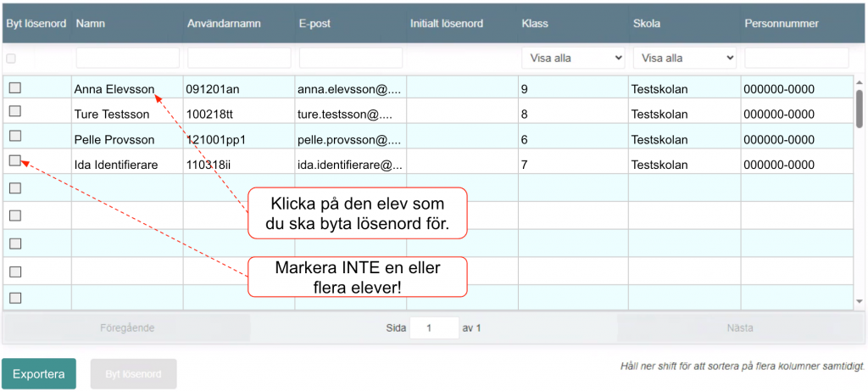868x392 pixels.
Task: Click Testskolan in Anna Elevsson's row
Action: point(659,89)
